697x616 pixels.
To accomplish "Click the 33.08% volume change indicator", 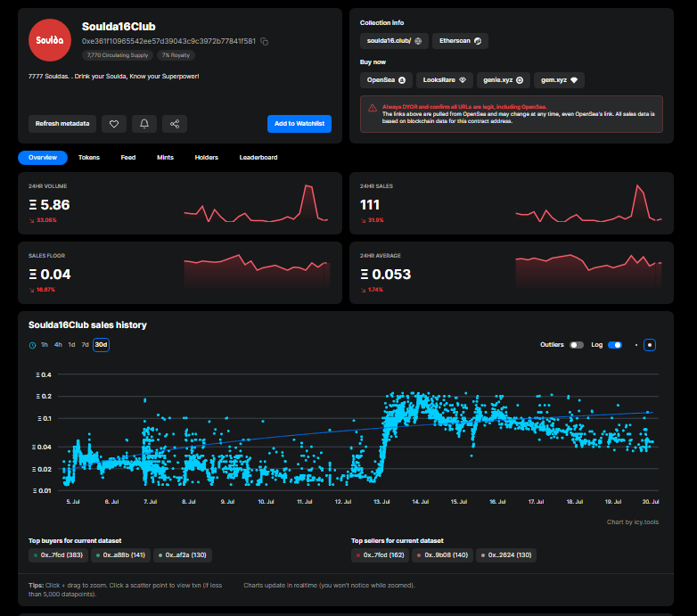I will pyautogui.click(x=43, y=220).
